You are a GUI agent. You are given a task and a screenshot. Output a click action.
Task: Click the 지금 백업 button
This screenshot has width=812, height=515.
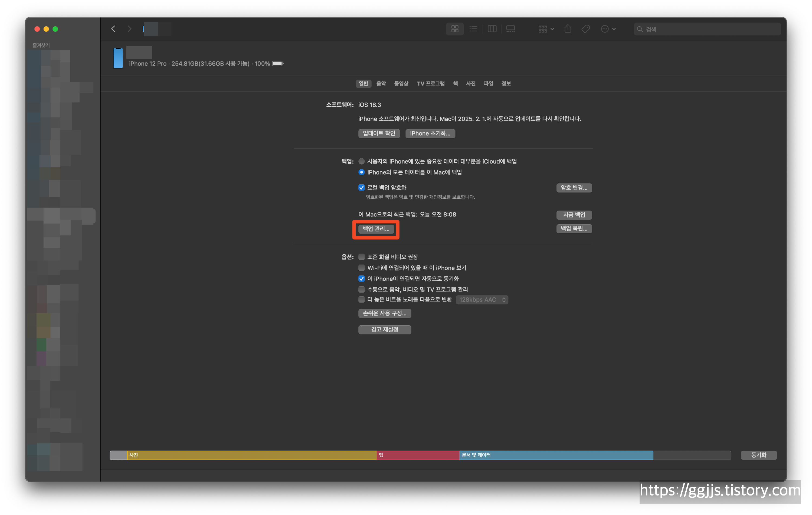point(574,215)
